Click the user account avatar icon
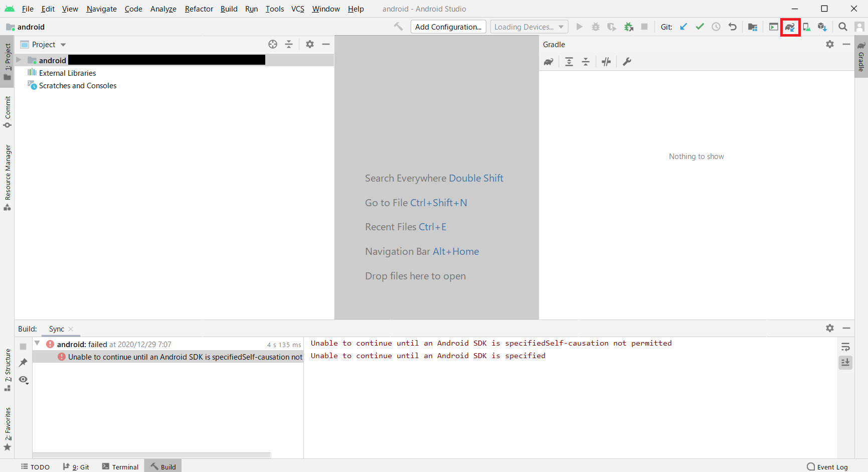 (x=859, y=27)
